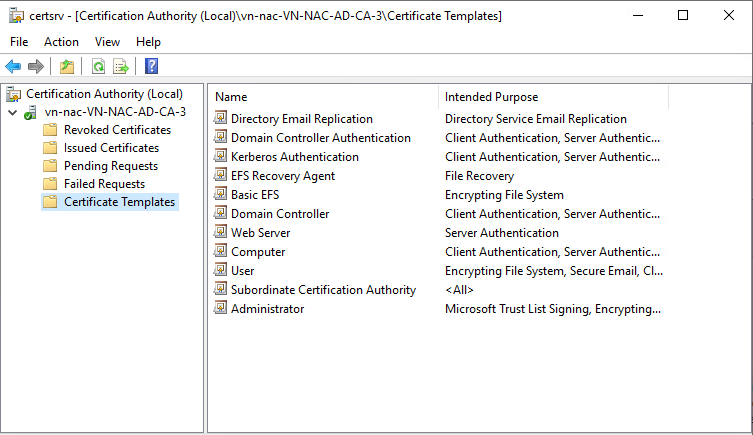Select the Kerberos Authentication template row
This screenshot has width=753, height=435.
click(x=438, y=157)
